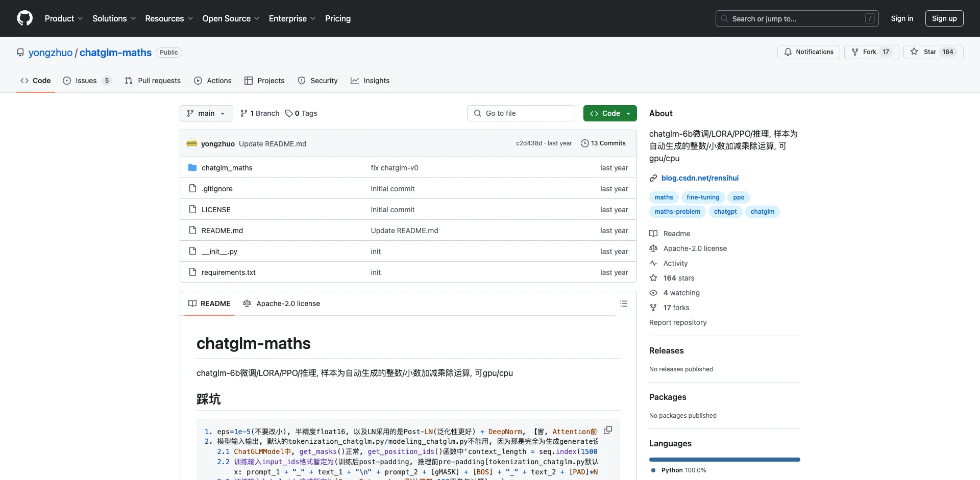The image size is (980, 480).
Task: Click the maths-problem topic tag
Action: tap(677, 212)
